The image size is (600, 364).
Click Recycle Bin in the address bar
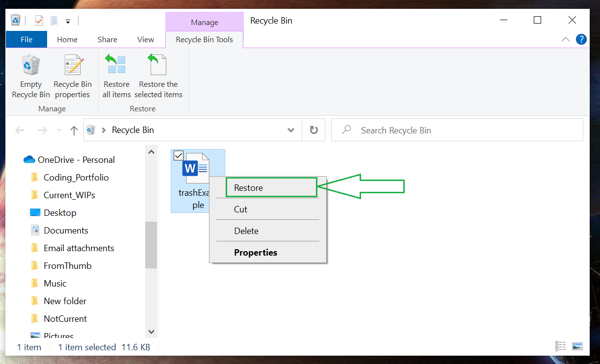tap(133, 130)
